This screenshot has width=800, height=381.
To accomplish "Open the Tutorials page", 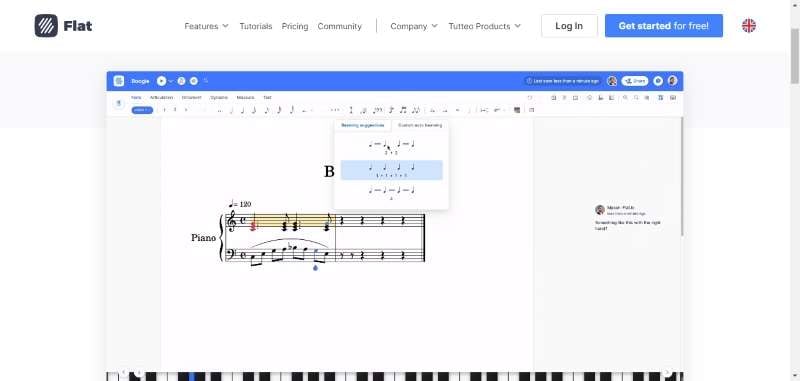I will click(x=256, y=26).
